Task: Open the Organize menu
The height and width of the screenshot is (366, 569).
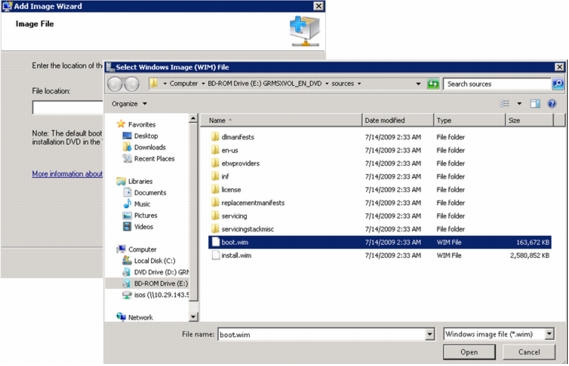Action: click(x=129, y=104)
